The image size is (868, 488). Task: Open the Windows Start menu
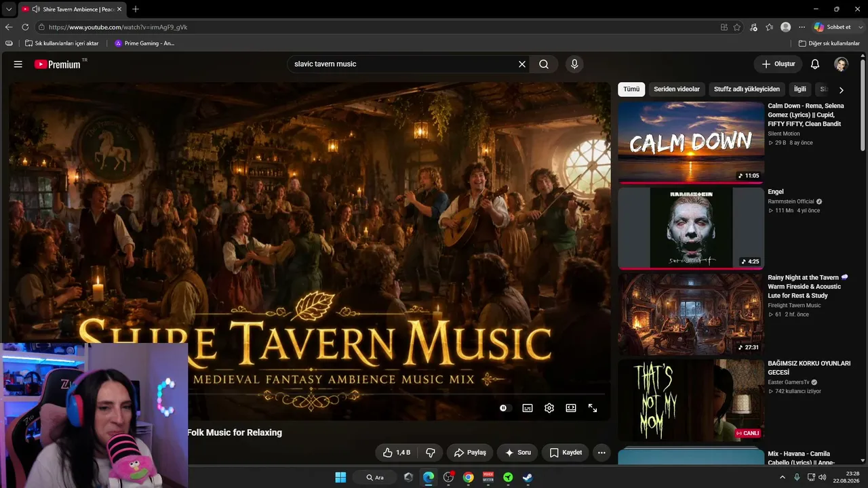click(340, 477)
